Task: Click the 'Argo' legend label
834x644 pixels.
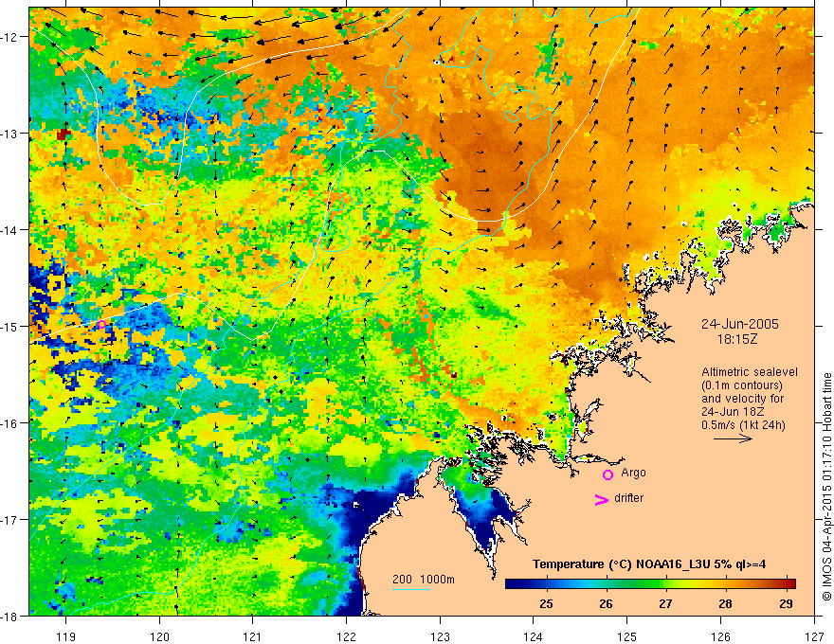Action: 633,473
